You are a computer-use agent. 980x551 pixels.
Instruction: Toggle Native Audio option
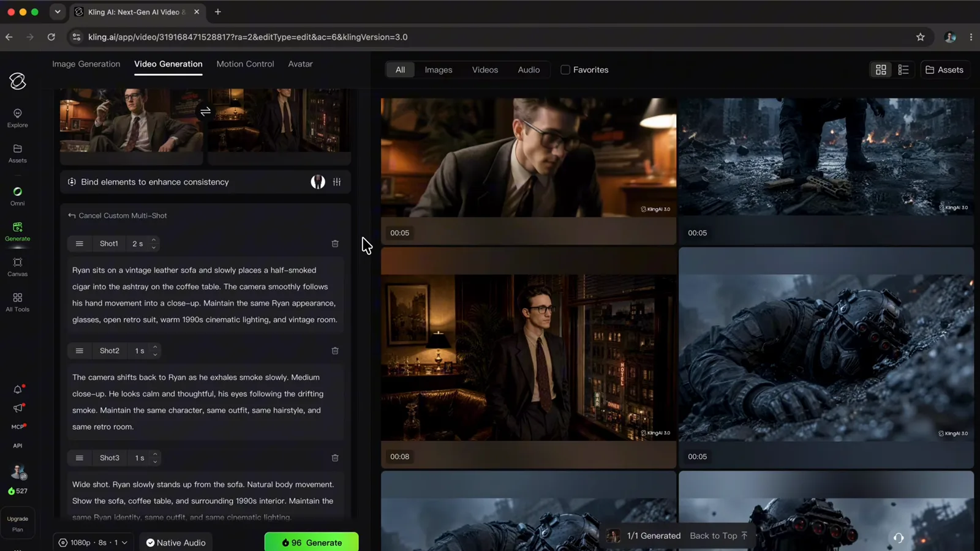click(176, 542)
